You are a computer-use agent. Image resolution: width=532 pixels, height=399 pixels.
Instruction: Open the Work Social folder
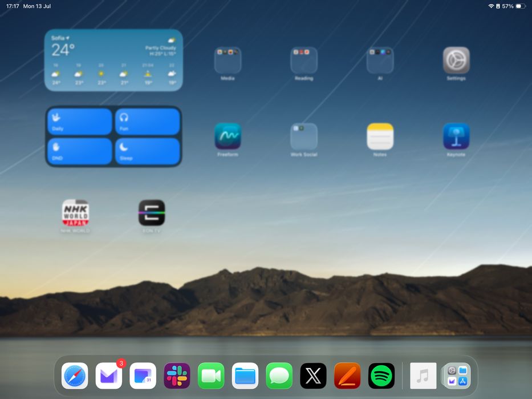coord(304,136)
